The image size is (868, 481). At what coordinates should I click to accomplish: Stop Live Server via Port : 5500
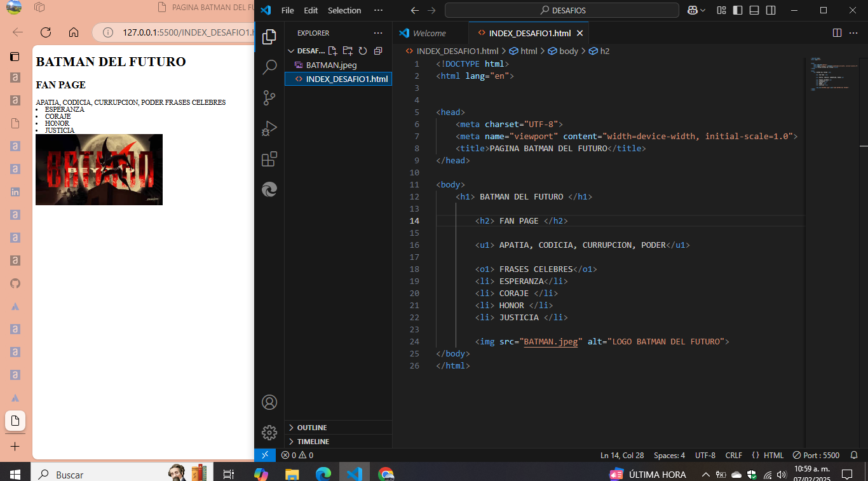coord(816,455)
